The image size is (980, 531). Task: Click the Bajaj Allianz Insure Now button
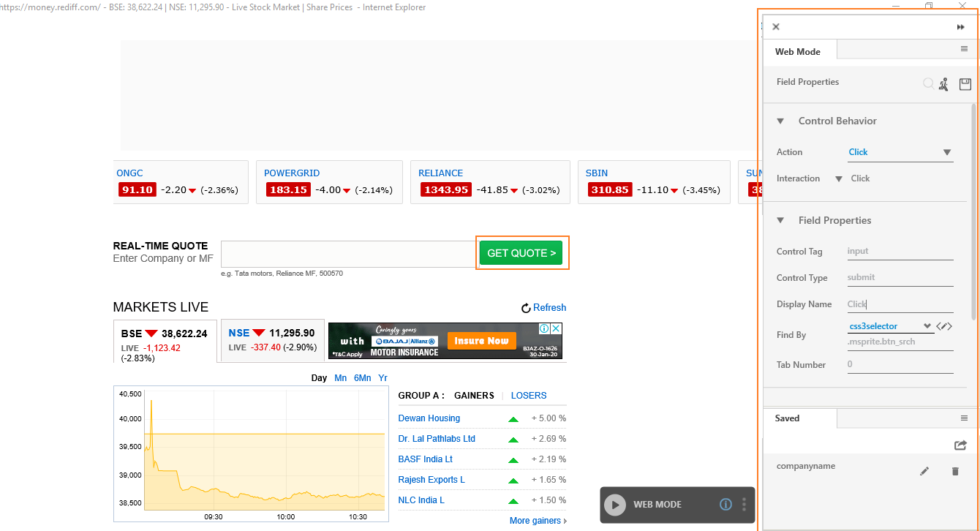click(480, 341)
